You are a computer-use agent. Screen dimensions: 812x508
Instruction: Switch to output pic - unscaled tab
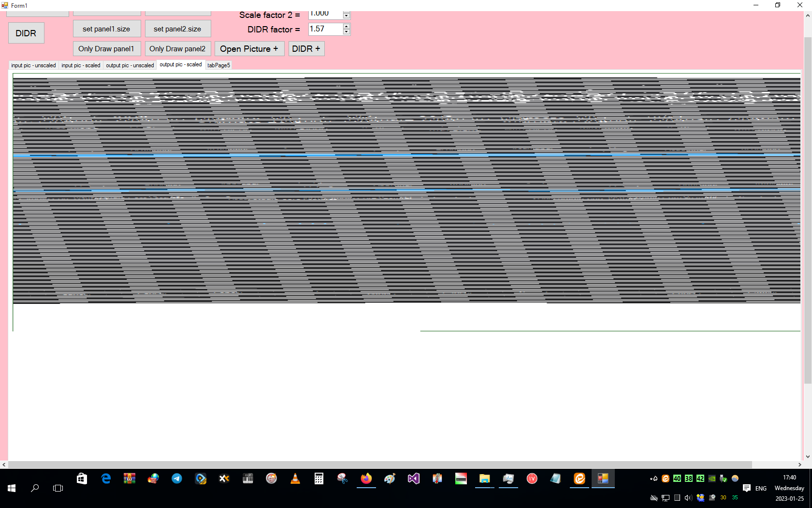click(130, 65)
